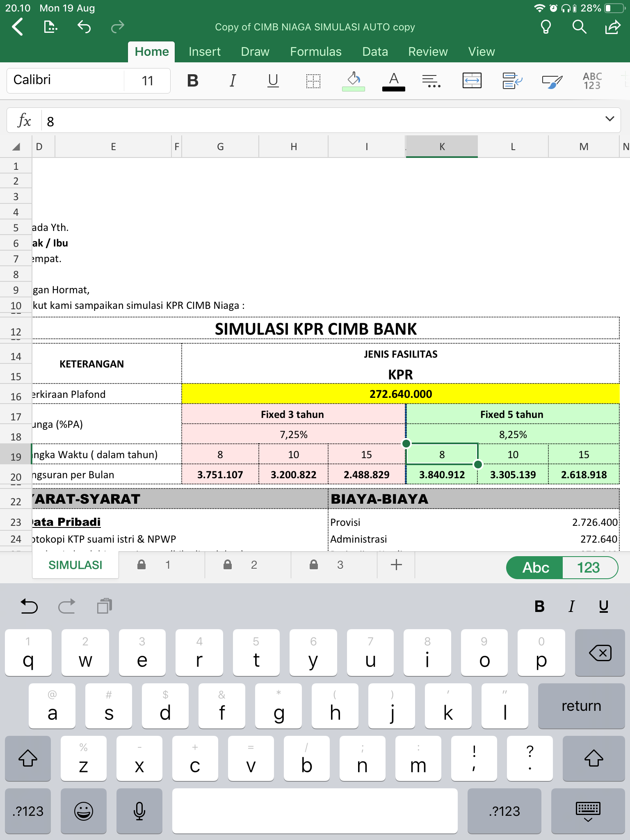This screenshot has height=840, width=630.
Task: Redo the action in title bar
Action: [117, 27]
